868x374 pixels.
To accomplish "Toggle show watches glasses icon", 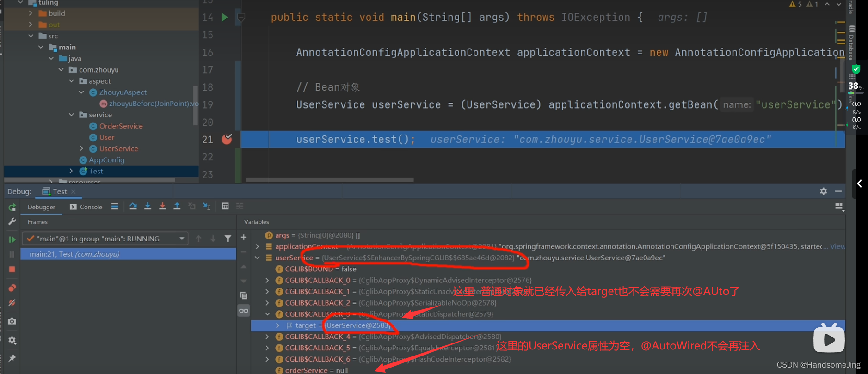I will point(244,311).
